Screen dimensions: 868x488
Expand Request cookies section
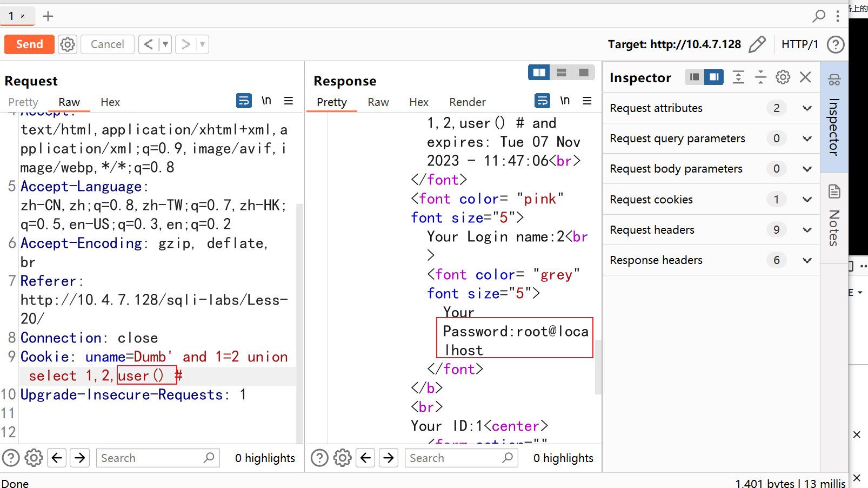(x=711, y=200)
